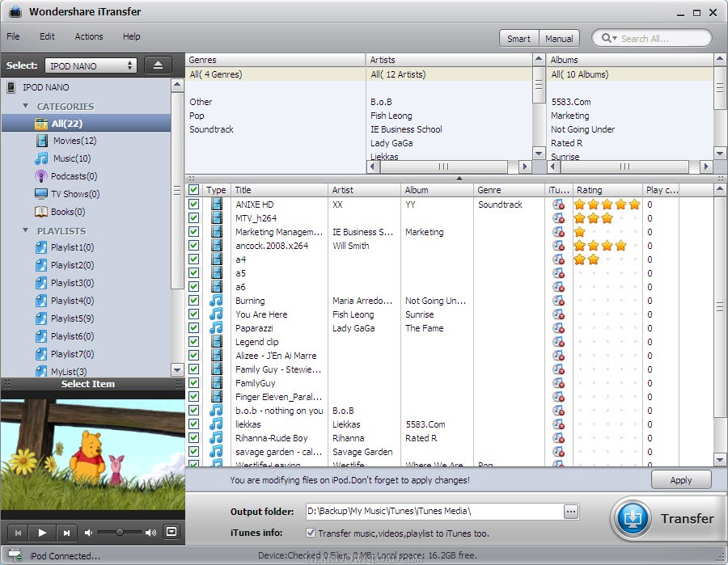Image resolution: width=728 pixels, height=565 pixels.
Task: Click the Apply button
Action: coord(681,480)
